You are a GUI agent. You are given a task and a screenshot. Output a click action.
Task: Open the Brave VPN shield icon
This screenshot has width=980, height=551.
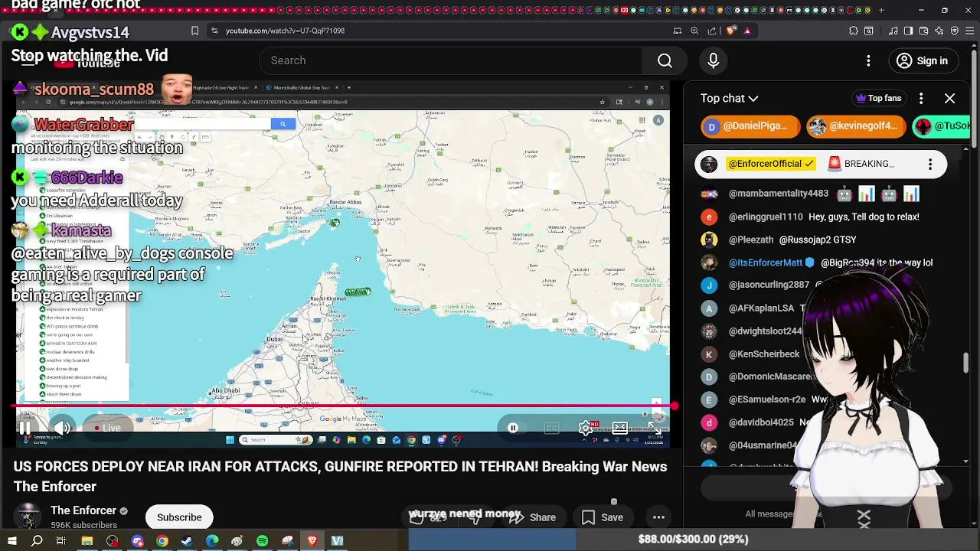click(955, 31)
